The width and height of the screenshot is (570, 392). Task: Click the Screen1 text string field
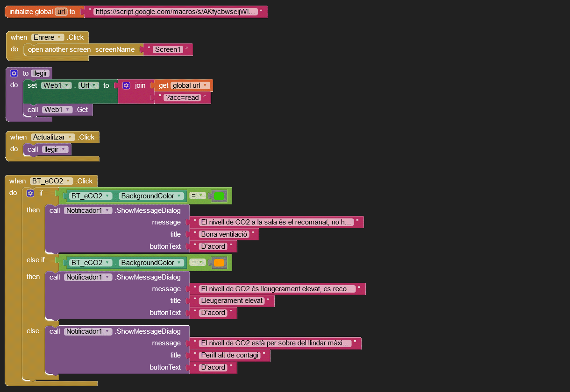click(x=168, y=49)
